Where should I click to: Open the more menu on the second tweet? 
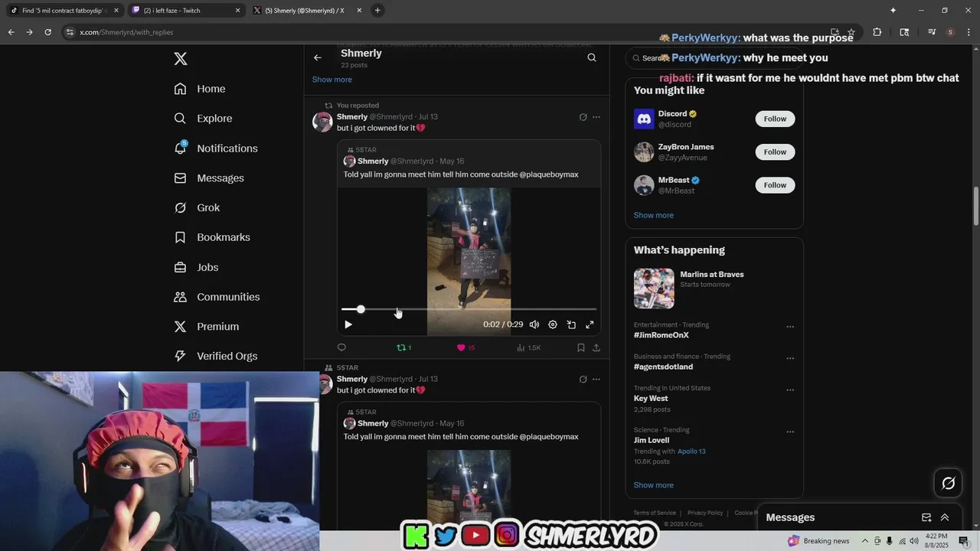coord(596,379)
